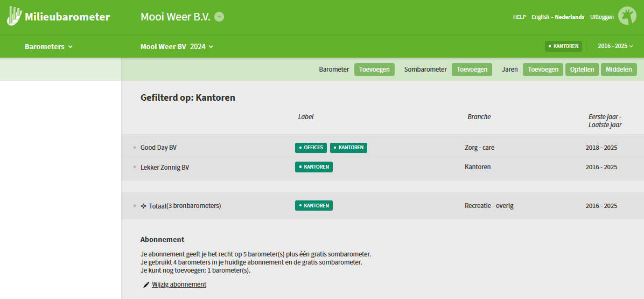
Task: Open the giraffe user avatar
Action: (627, 16)
